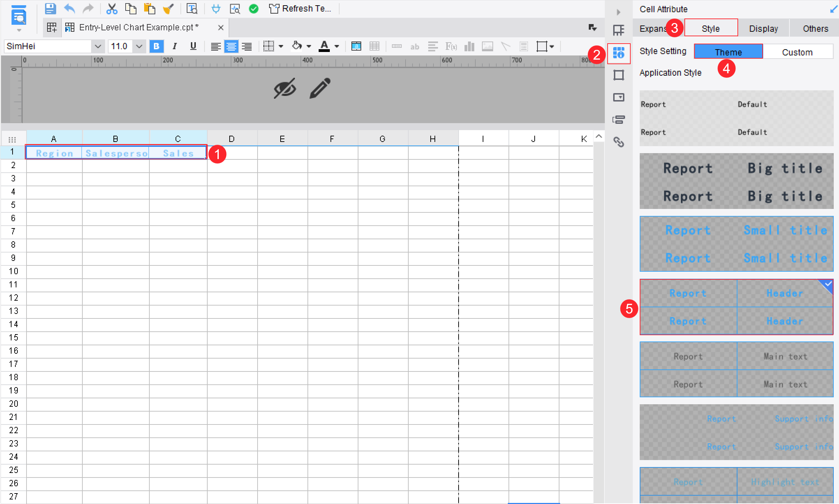Click the insert image icon
This screenshot has height=504, width=839.
pyautogui.click(x=488, y=46)
